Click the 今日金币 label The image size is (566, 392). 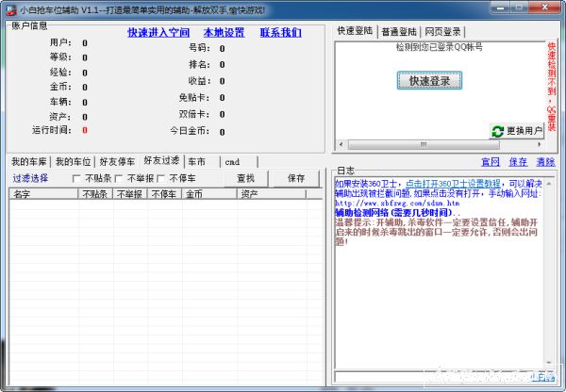click(190, 131)
